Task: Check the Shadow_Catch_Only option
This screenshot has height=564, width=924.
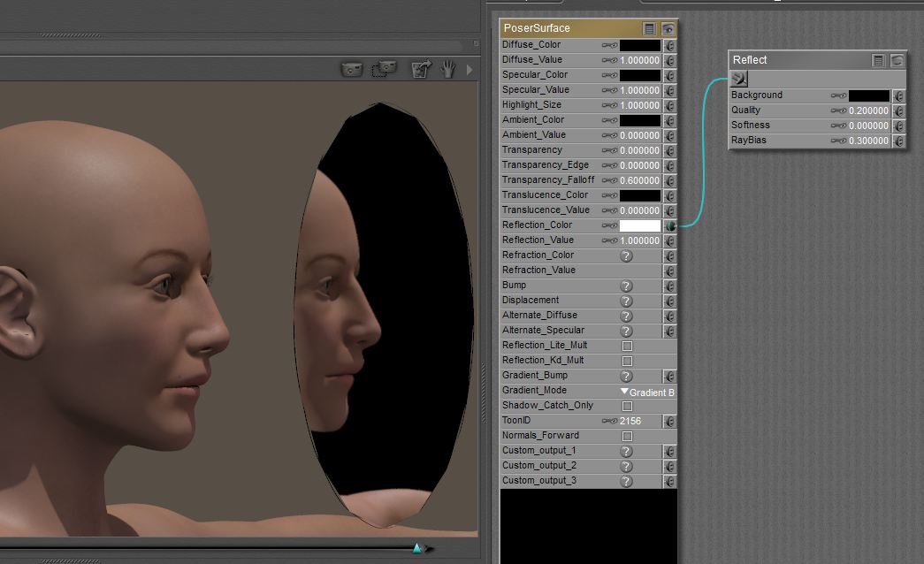Action: coord(627,406)
